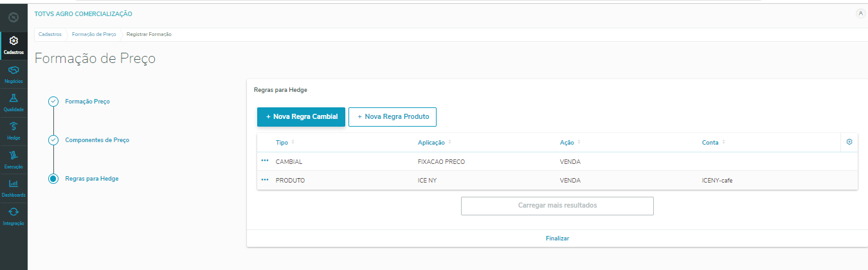Viewport: 868px width, 270px height.
Task: Click Nova Regra Cambial button
Action: coord(302,117)
